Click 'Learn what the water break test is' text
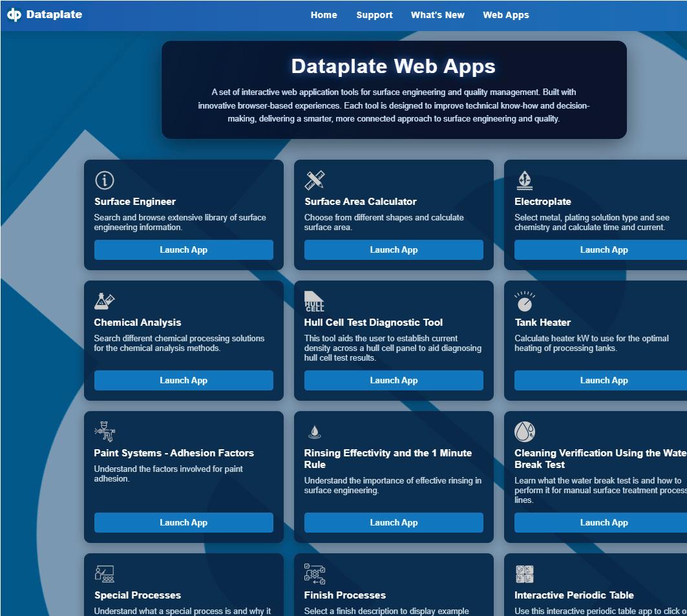 click(x=600, y=490)
